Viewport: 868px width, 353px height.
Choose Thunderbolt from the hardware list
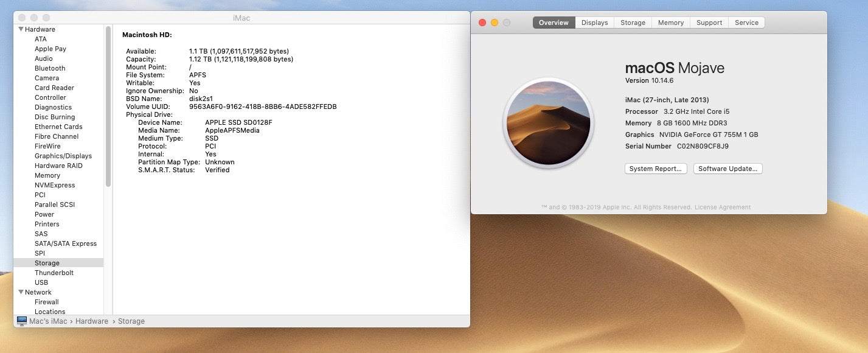point(54,273)
